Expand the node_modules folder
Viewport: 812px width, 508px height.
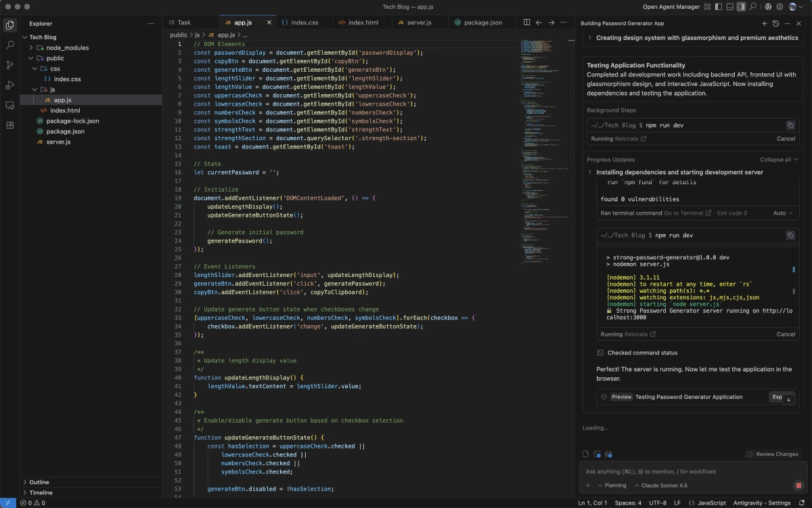pos(67,48)
